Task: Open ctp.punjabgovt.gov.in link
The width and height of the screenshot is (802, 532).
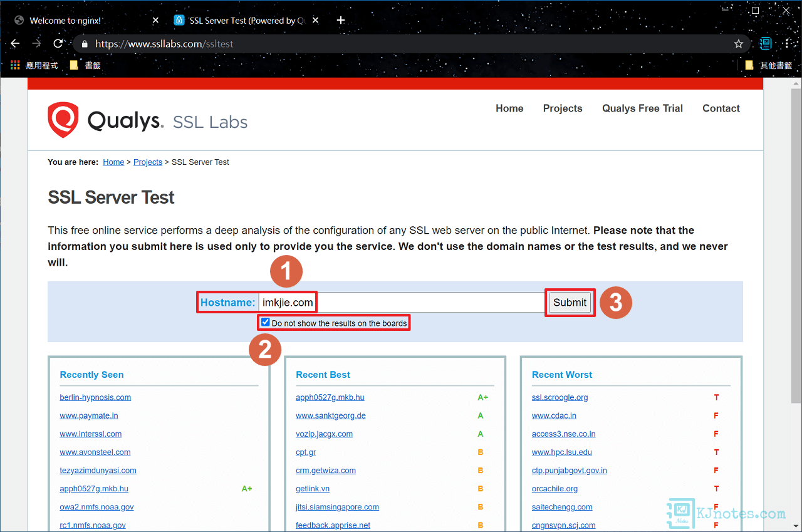Action: click(569, 470)
